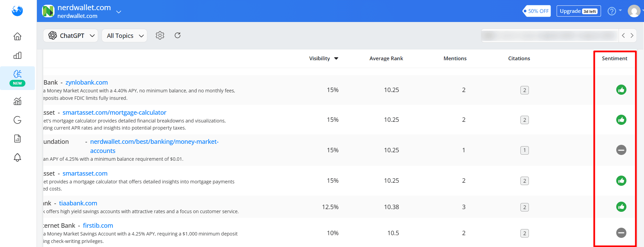
Task: Click the 50% OFF offer tag
Action: (537, 11)
